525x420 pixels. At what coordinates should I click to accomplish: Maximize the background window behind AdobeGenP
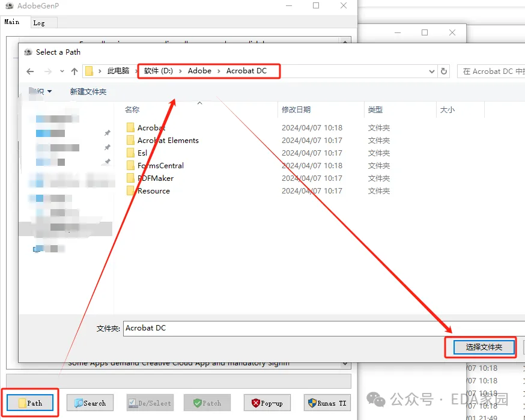(x=425, y=32)
